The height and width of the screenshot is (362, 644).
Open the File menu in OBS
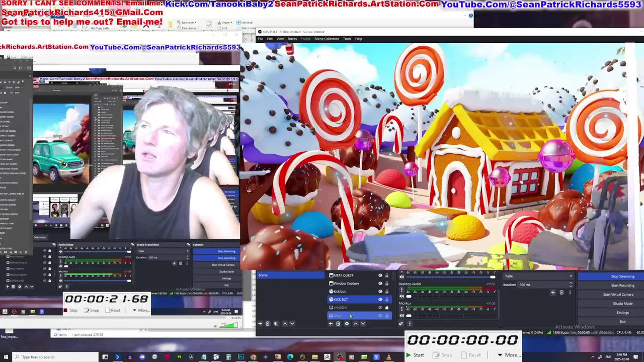pyautogui.click(x=261, y=39)
